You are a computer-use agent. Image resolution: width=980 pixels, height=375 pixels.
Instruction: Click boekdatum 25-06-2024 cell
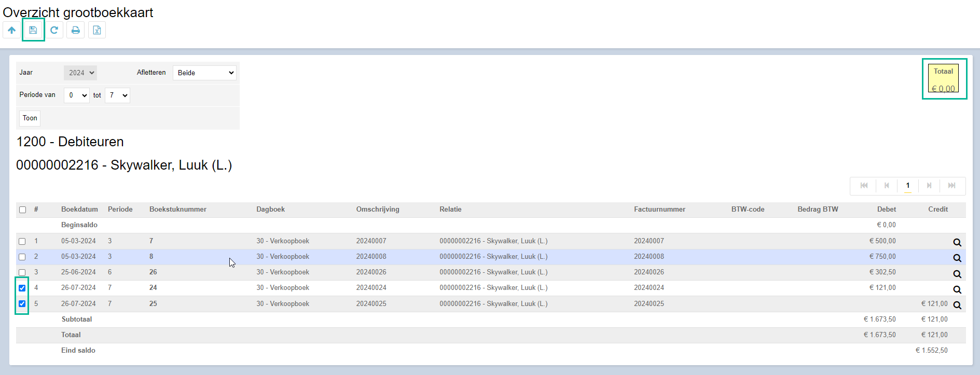(x=78, y=272)
